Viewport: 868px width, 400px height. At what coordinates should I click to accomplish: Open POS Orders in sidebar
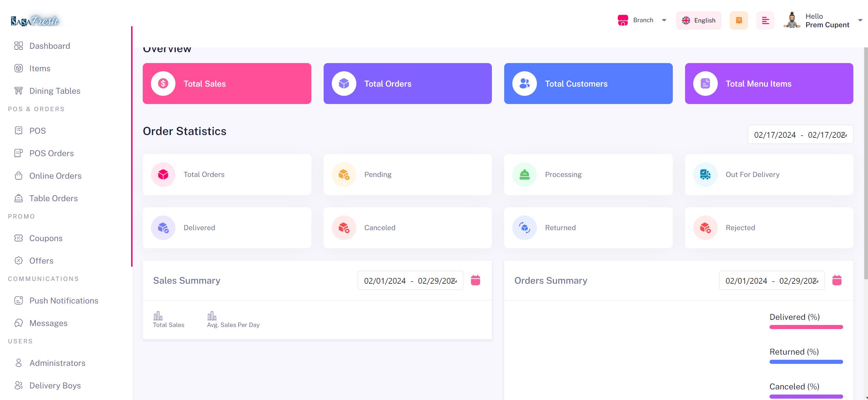tap(51, 153)
